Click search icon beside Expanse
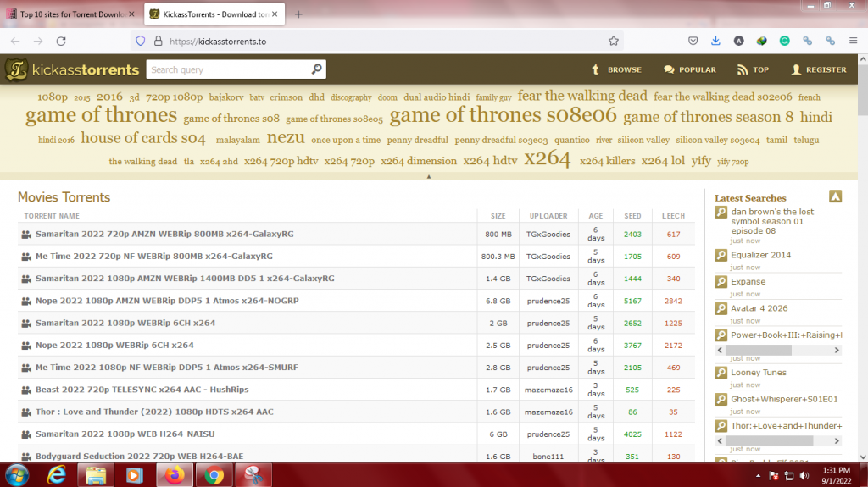Viewport: 868px width, 487px height. click(x=721, y=282)
